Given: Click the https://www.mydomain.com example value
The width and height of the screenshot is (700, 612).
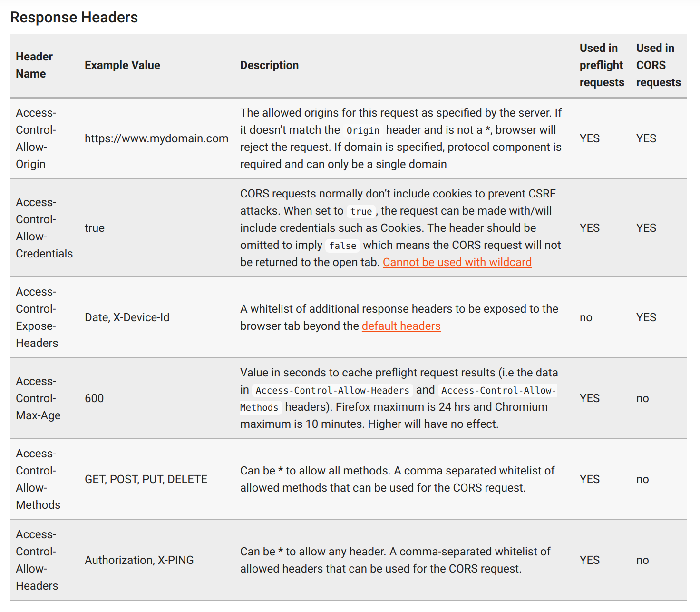Looking at the screenshot, I should [156, 138].
